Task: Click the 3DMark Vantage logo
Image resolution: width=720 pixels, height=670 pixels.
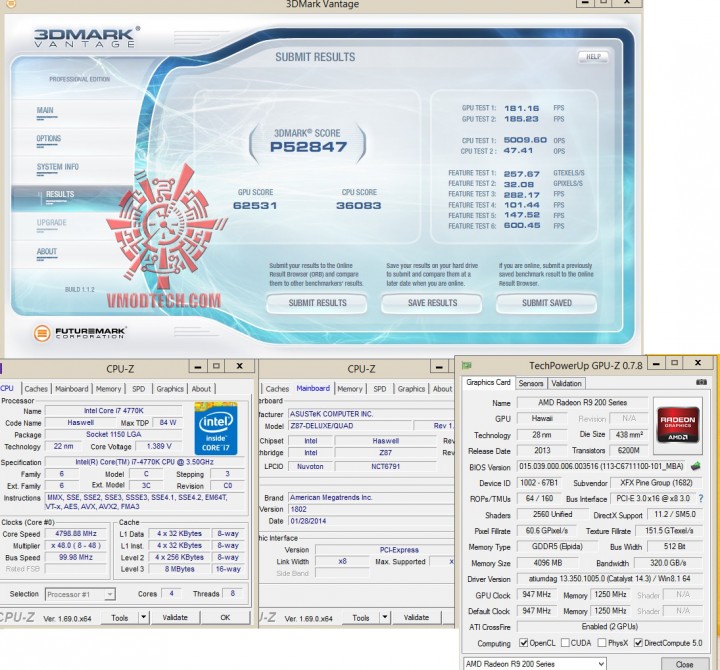Action: (86, 37)
